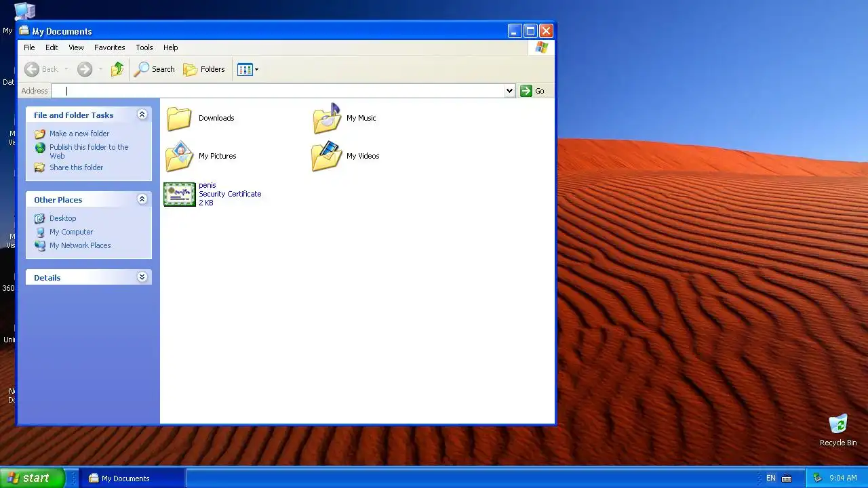Open the View menu
The width and height of the screenshot is (868, 488).
(x=76, y=47)
